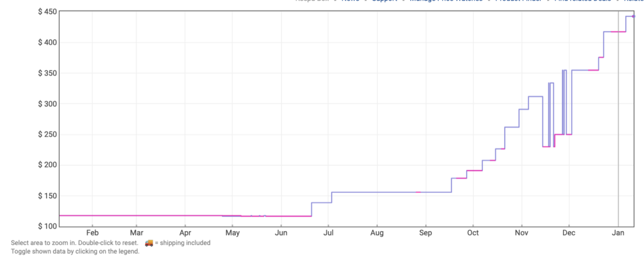This screenshot has width=644, height=260.
Task: Click the "Jun" month label
Action: (x=281, y=234)
